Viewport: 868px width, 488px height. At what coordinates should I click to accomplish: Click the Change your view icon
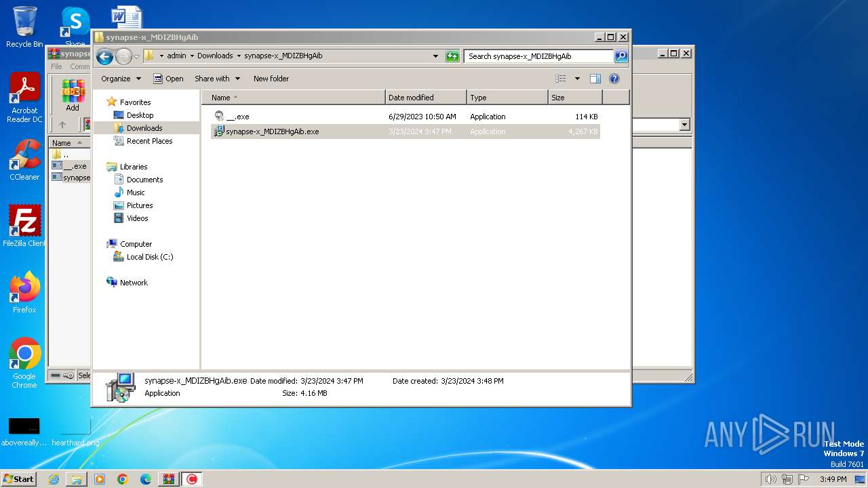tap(561, 79)
